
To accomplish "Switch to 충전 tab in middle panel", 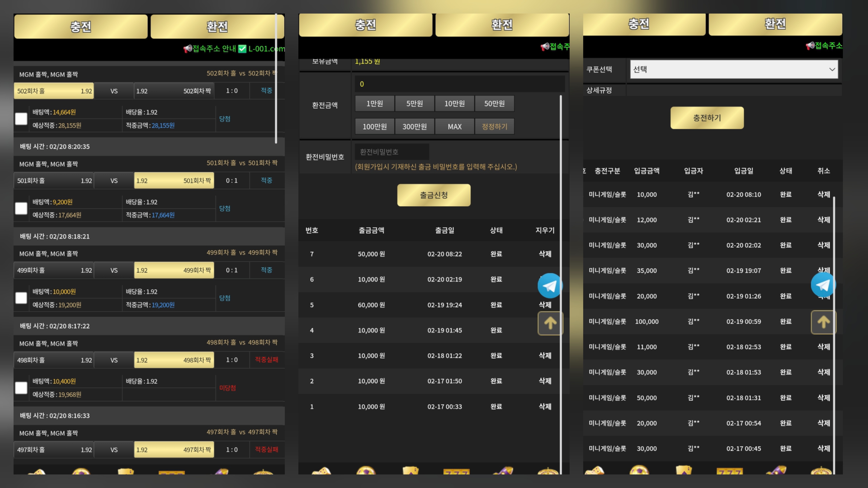I will click(365, 25).
